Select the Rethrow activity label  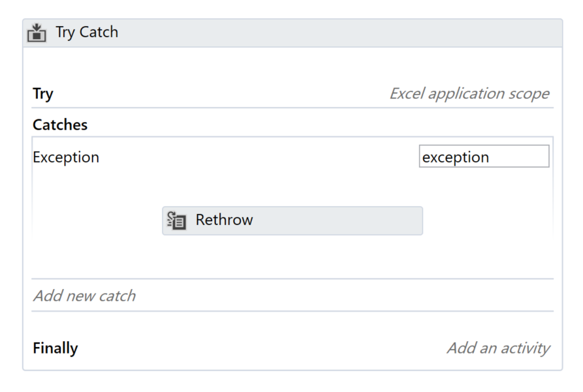[224, 220]
